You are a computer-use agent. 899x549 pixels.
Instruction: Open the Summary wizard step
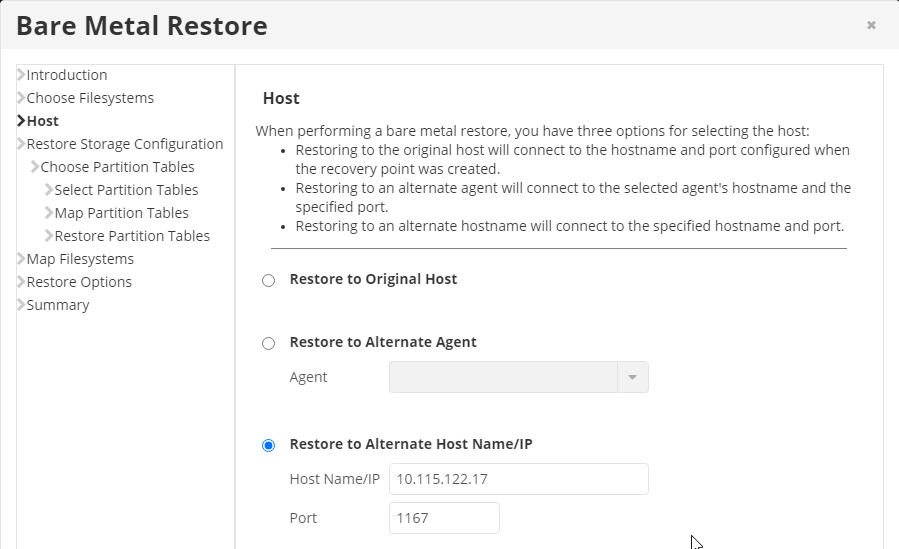pyautogui.click(x=58, y=305)
